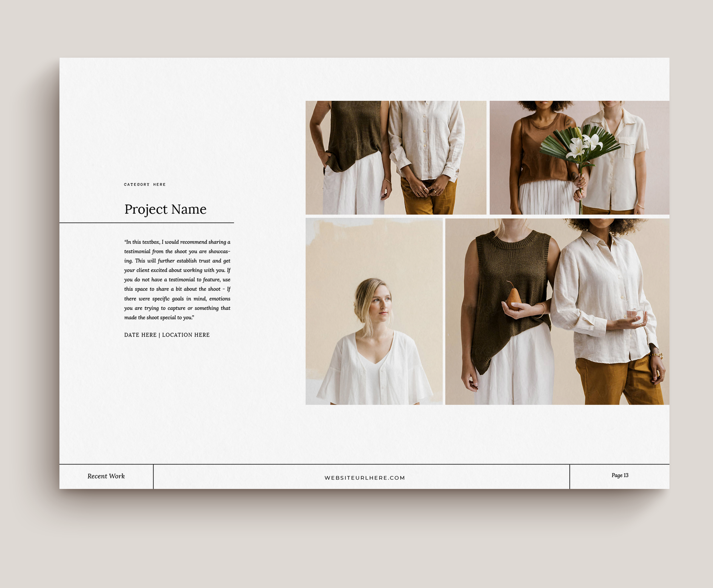Click the "Page 13" footer text
This screenshot has width=713, height=588.
pos(620,475)
